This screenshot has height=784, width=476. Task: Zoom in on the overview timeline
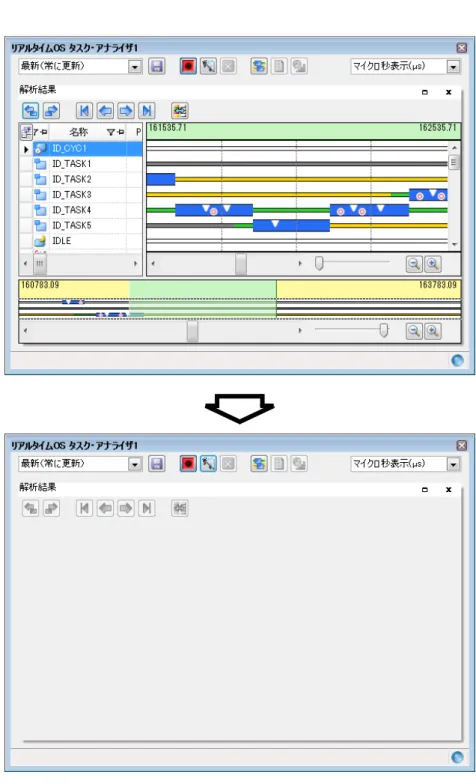pos(432,331)
